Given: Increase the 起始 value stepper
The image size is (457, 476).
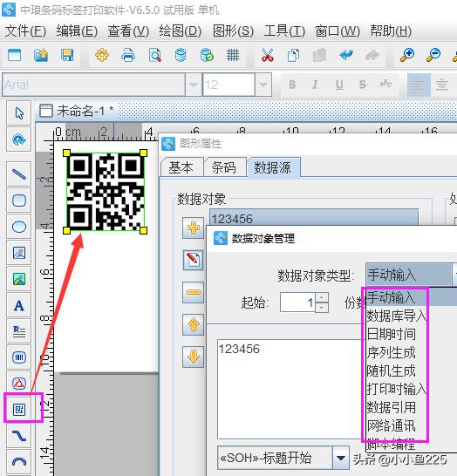Looking at the screenshot, I should [322, 297].
